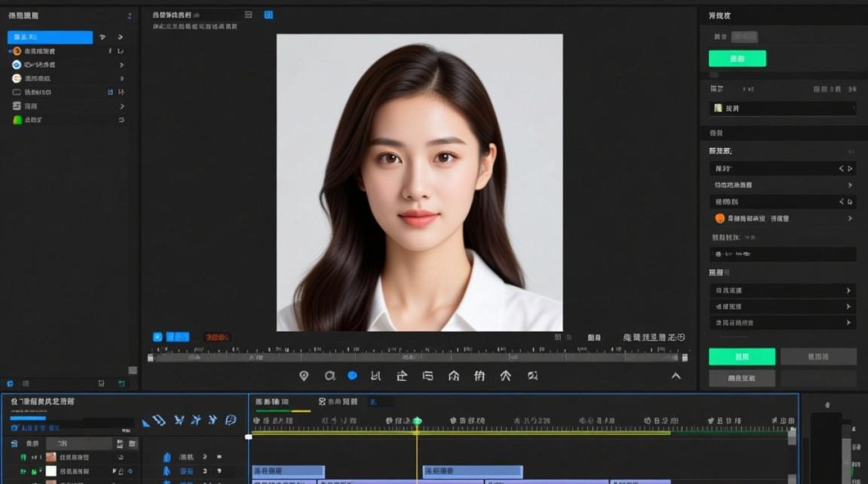Click the magnifier icon below the preview

pyautogui.click(x=330, y=376)
